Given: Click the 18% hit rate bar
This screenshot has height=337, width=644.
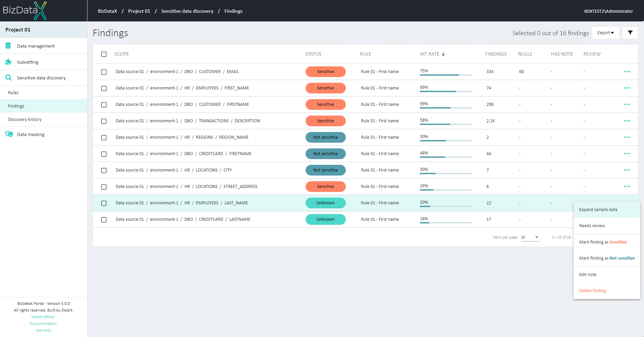Looking at the screenshot, I should point(446,223).
